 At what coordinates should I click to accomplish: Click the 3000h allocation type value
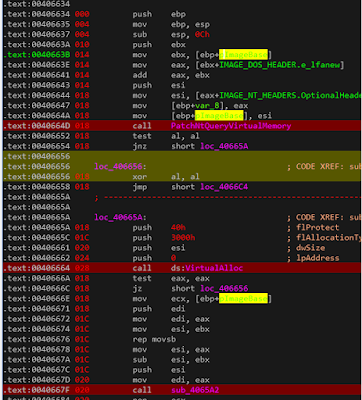[x=183, y=238]
